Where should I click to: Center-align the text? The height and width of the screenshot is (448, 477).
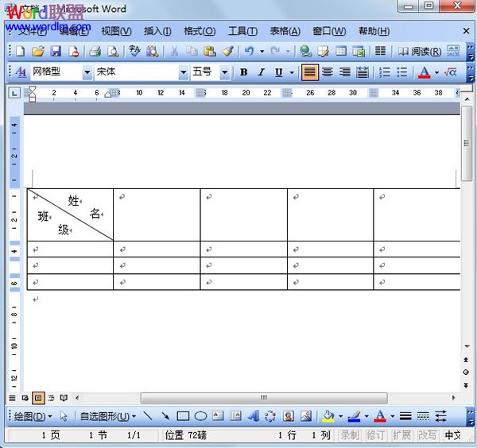point(328,72)
